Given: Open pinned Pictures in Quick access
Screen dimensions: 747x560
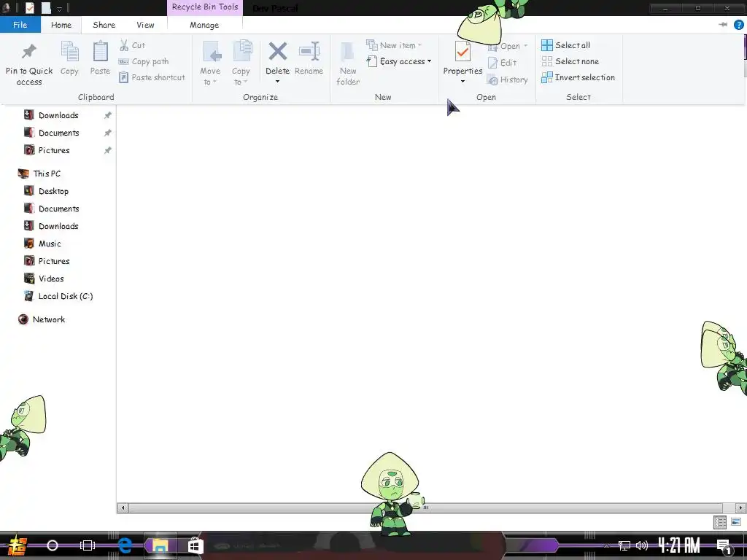Looking at the screenshot, I should pos(54,150).
